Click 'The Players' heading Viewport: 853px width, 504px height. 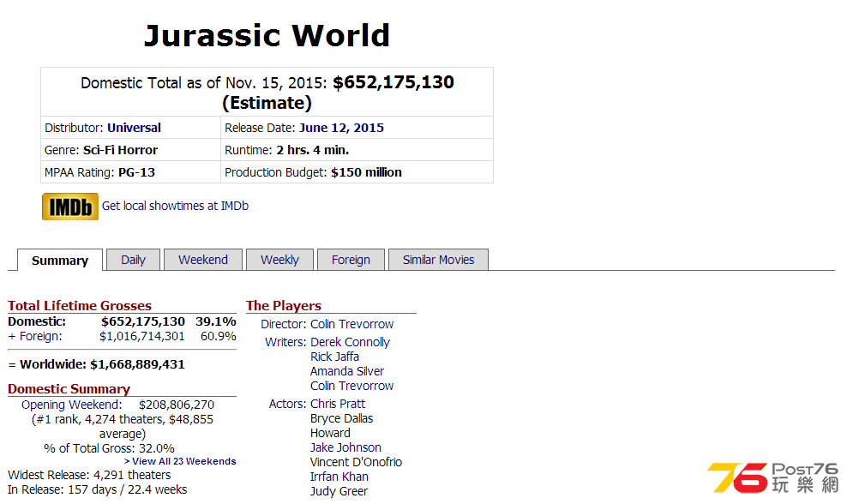coord(284,306)
